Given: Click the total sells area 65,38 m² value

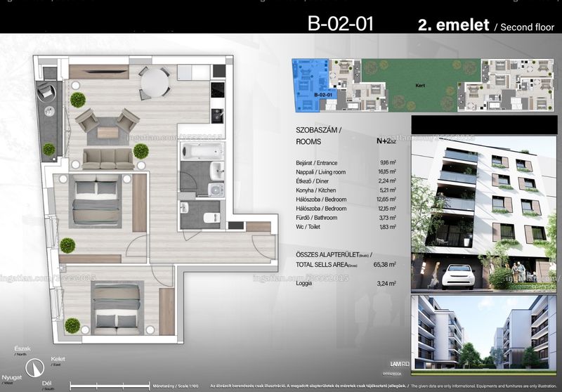Looking at the screenshot, I should (384, 264).
